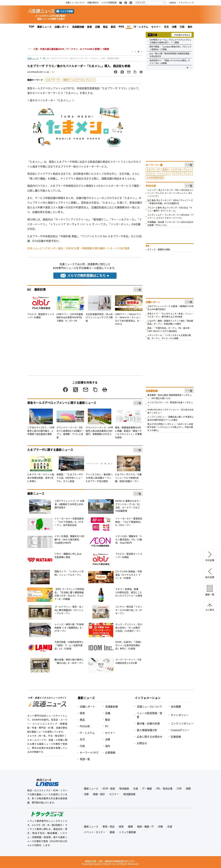Image resolution: width=221 pixels, height=868 pixels.
Task: Click the search magnifier icon
Action: pos(164,3)
